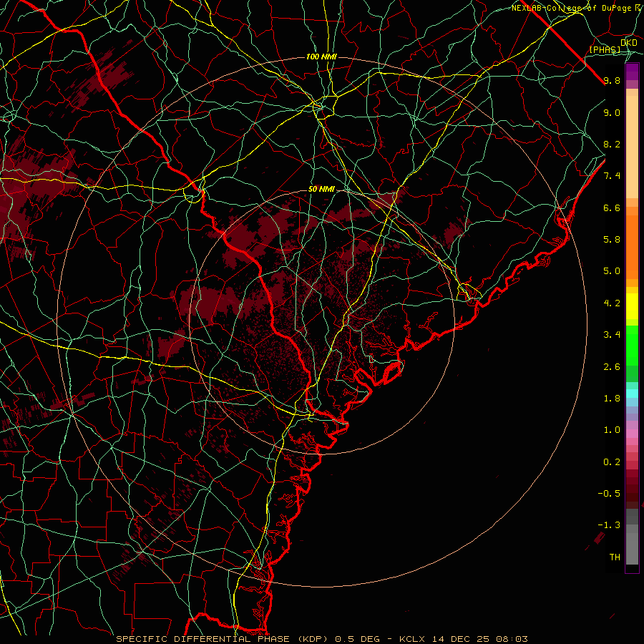Click the -1.3 scale value

pyautogui.click(x=609, y=525)
